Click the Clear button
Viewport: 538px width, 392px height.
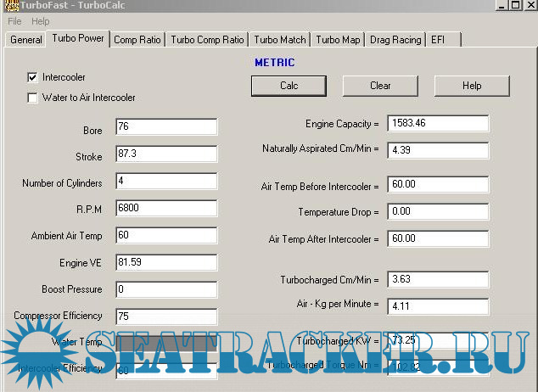(380, 86)
